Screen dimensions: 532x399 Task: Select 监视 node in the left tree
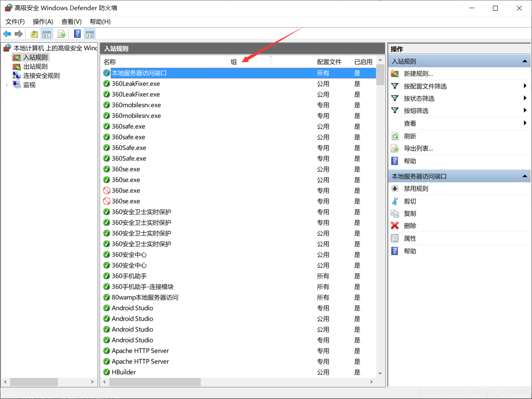point(29,85)
